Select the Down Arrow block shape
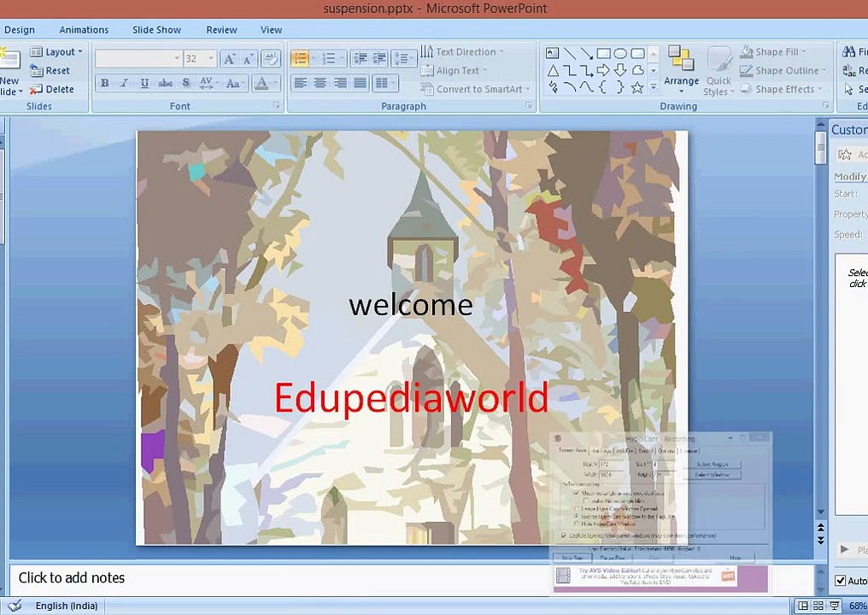The image size is (868, 615). [x=620, y=70]
